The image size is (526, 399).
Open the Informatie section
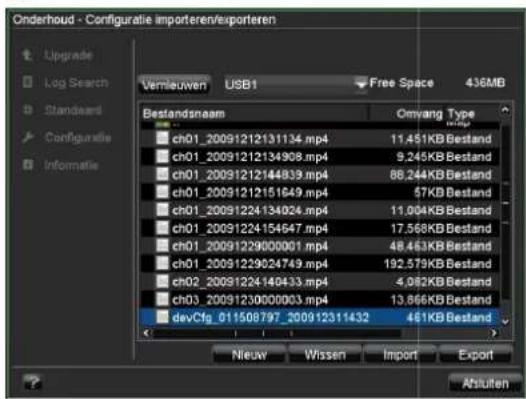(71, 165)
